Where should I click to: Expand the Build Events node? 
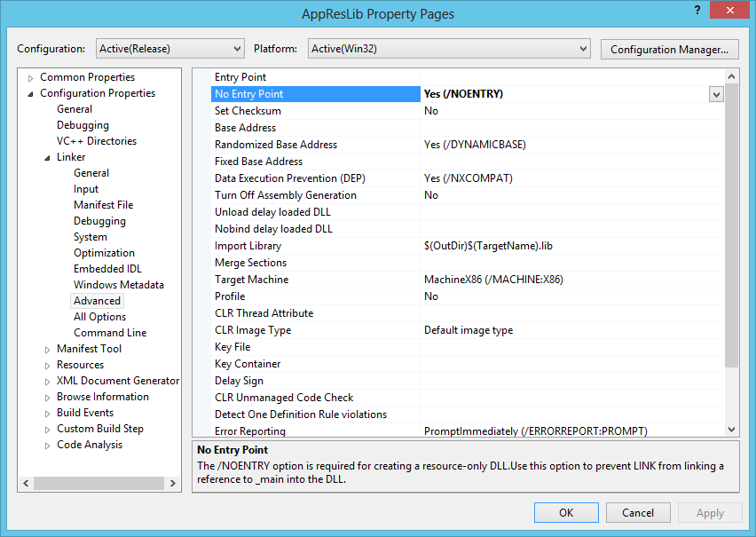(47, 413)
